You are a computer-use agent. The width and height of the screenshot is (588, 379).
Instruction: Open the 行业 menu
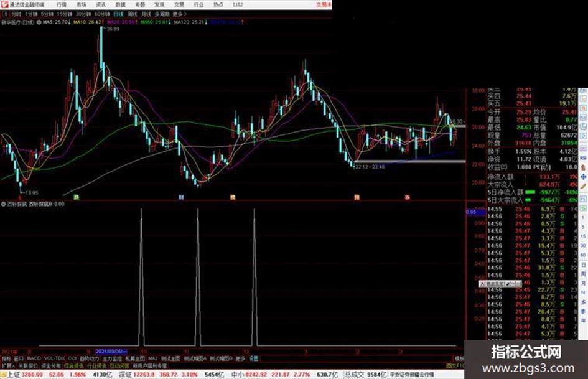pos(198,4)
